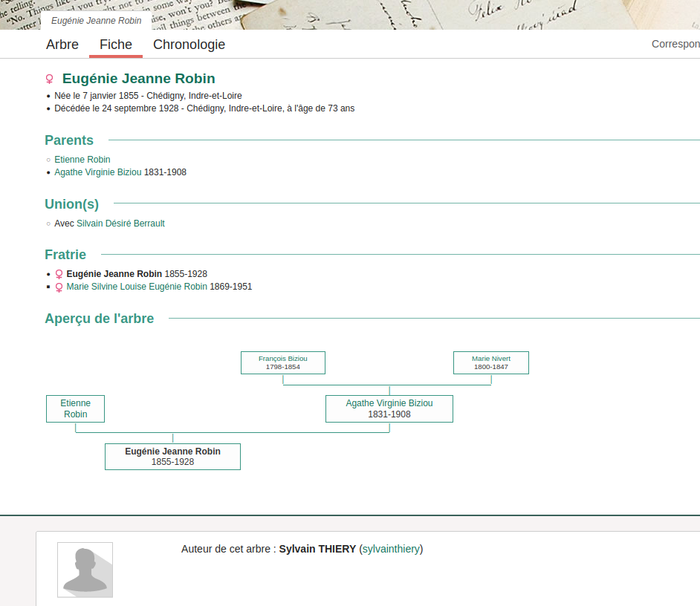Click the Eugénie Jeanne Robin page heading
Image resolution: width=700 pixels, height=606 pixels.
(139, 79)
